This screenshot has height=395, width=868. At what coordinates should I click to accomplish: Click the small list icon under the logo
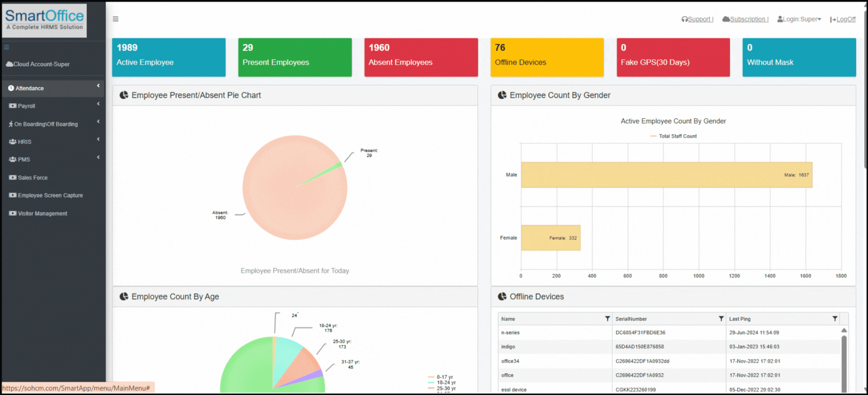[6, 47]
